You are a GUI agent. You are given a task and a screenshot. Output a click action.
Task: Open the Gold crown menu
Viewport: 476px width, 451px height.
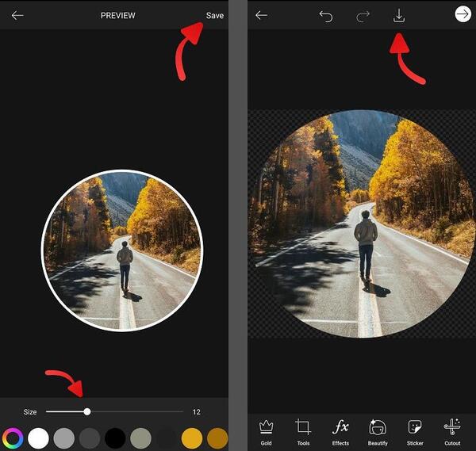(266, 433)
